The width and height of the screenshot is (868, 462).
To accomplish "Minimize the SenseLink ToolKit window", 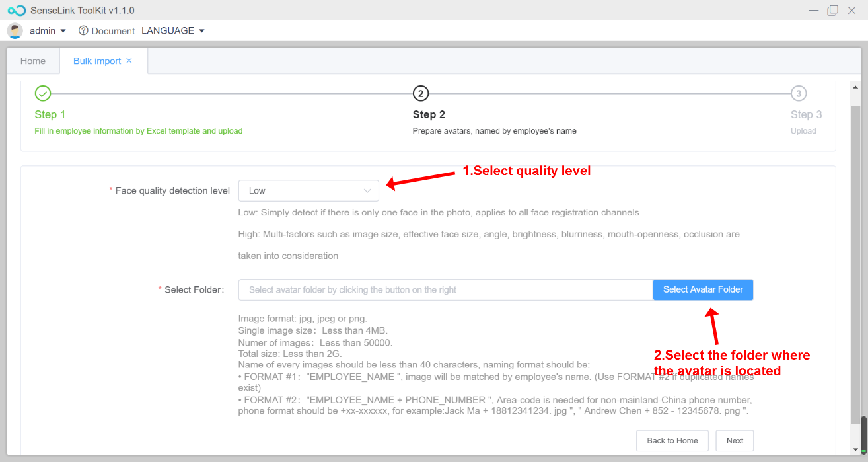I will pyautogui.click(x=814, y=10).
